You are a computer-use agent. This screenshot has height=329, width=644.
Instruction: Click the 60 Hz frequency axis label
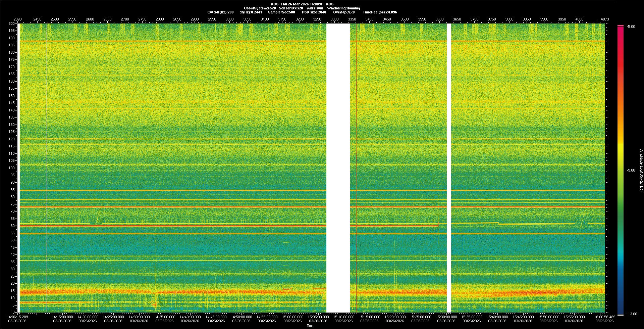pyautogui.click(x=12, y=226)
